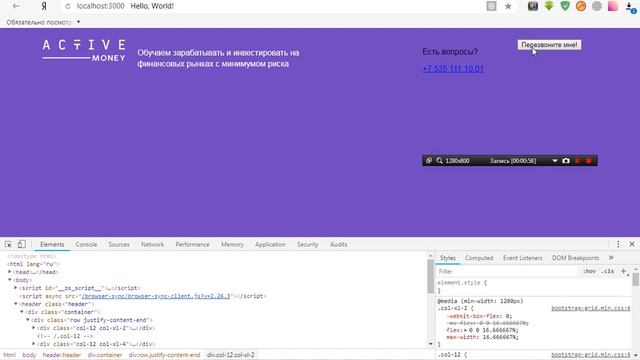Select the Event Listeners pane tab
The image size is (640, 360).
522,258
